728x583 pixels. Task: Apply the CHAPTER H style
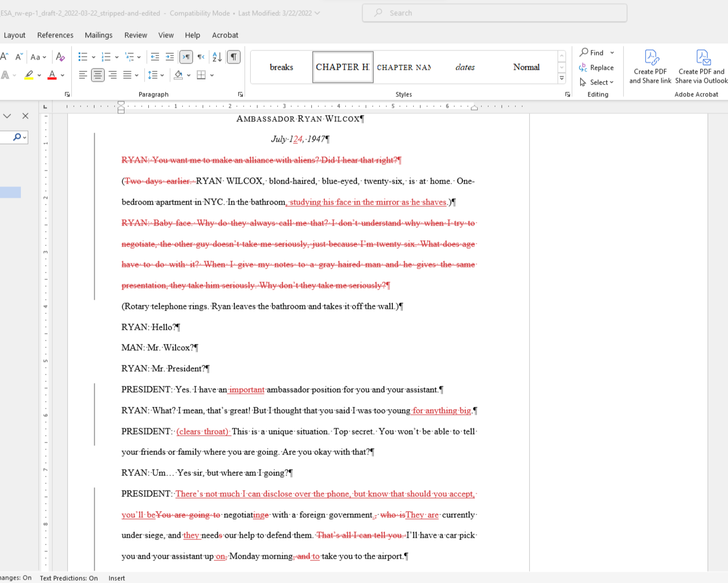tap(342, 67)
